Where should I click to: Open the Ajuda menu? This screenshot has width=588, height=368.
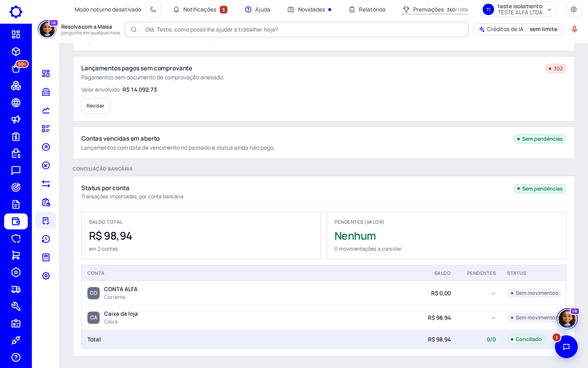tap(258, 9)
